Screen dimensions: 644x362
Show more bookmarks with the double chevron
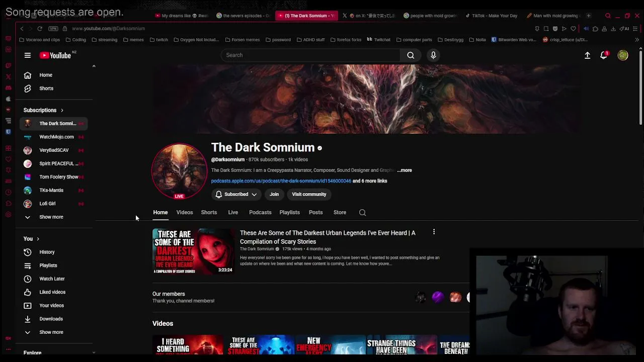637,40
